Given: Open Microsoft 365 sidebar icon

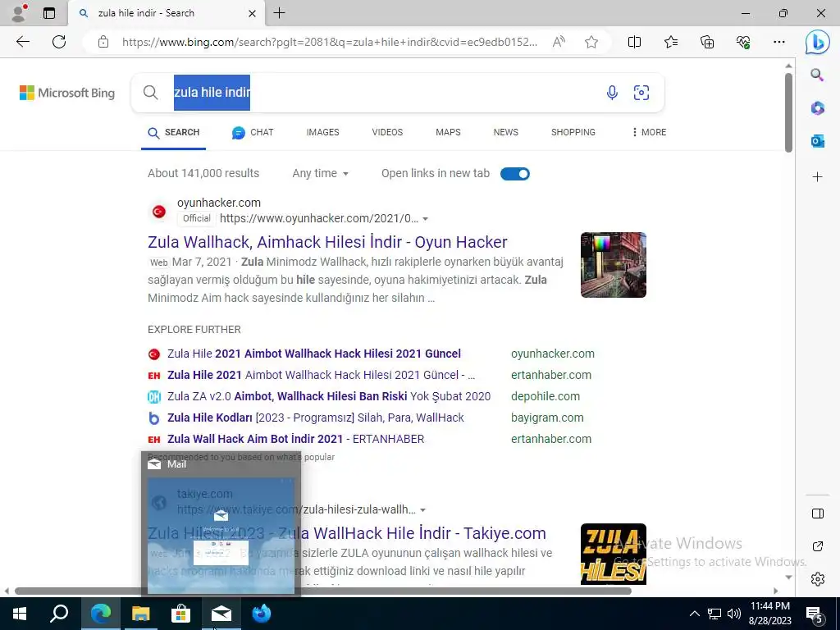Looking at the screenshot, I should click(818, 107).
